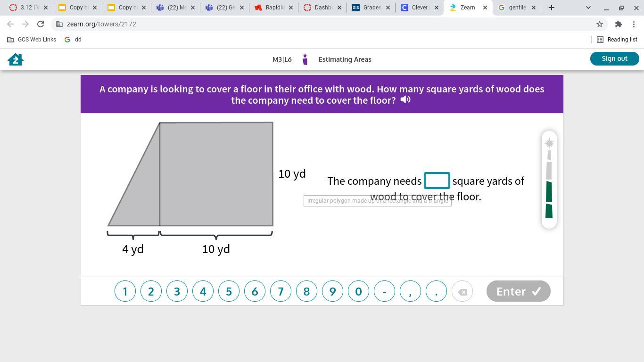Switch to the Dashboard tab
This screenshot has width=644, height=362.
(x=322, y=8)
